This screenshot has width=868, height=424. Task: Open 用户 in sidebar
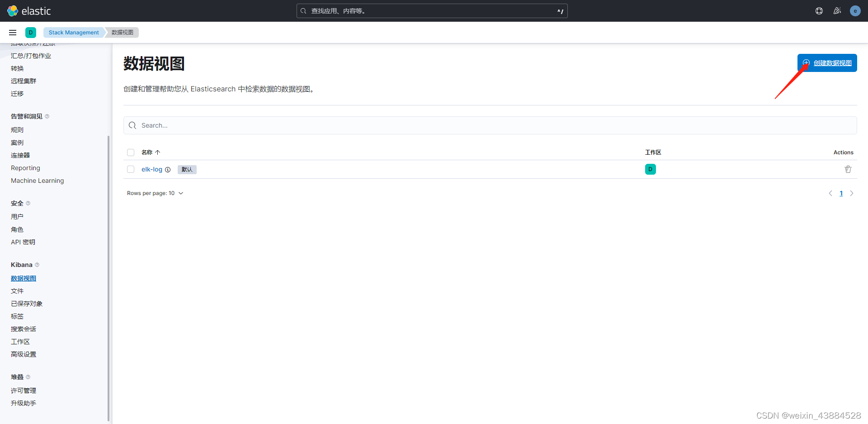(x=17, y=217)
